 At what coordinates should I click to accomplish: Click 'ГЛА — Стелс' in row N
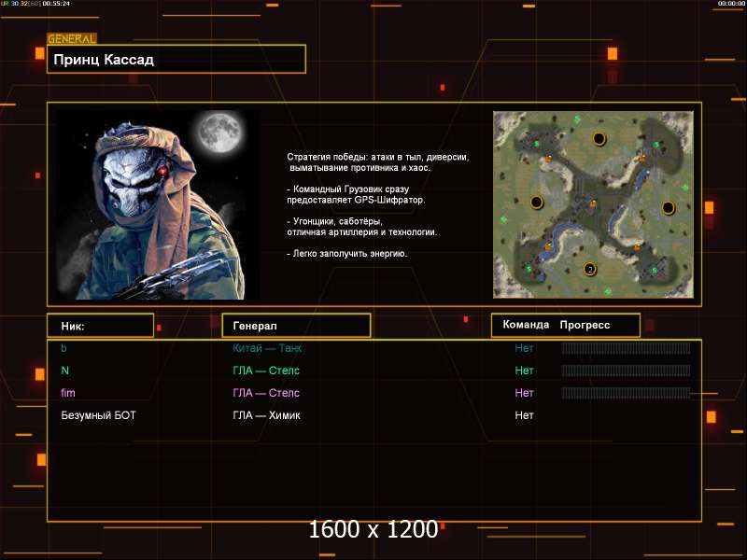click(x=266, y=371)
